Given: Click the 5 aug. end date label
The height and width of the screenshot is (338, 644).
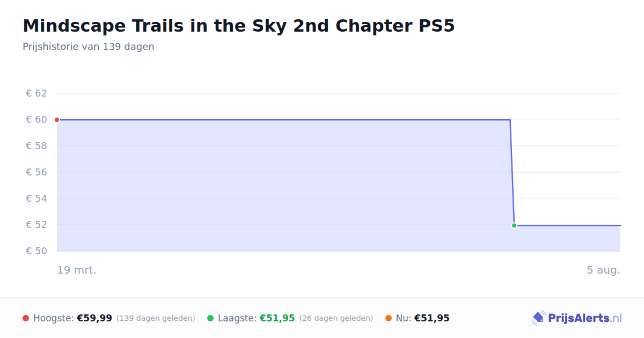Looking at the screenshot, I should (x=603, y=270).
